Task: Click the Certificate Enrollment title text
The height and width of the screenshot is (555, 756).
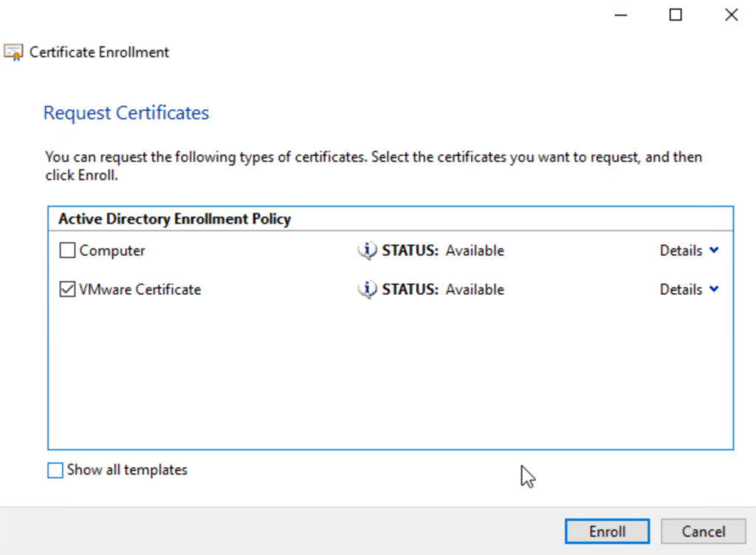Action: click(x=99, y=52)
